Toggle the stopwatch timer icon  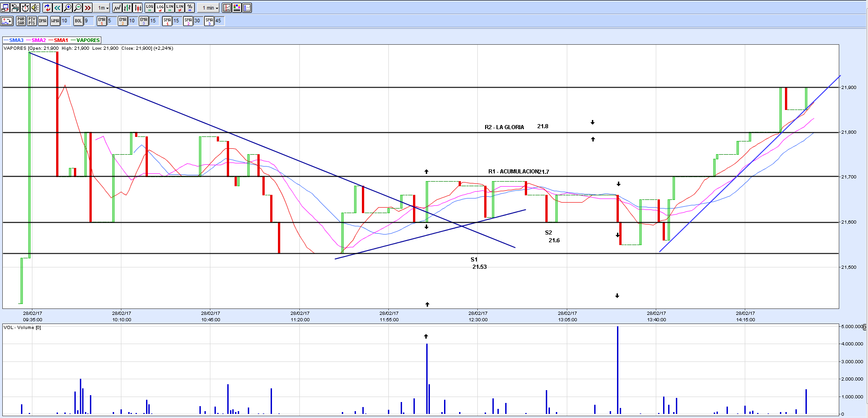[x=25, y=8]
